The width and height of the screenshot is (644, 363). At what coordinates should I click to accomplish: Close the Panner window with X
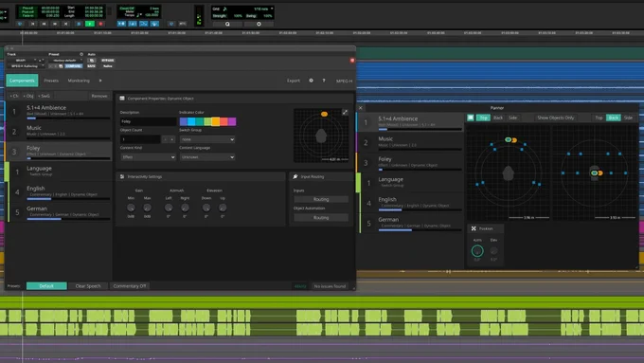pos(361,108)
